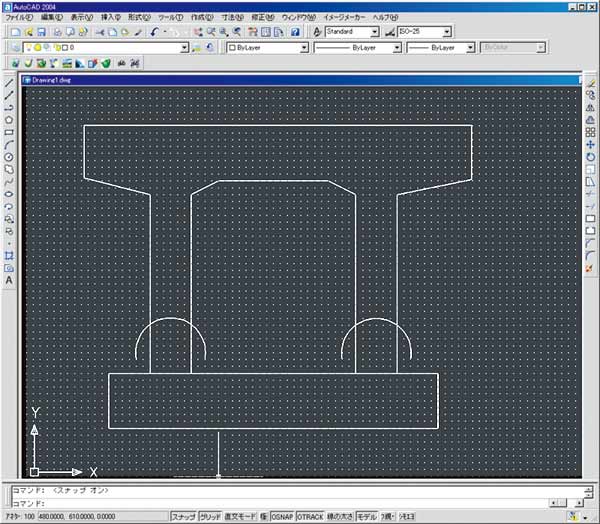The height and width of the screenshot is (524, 600).
Task: Open the ISO-25 dimension style dropdown
Action: point(445,32)
